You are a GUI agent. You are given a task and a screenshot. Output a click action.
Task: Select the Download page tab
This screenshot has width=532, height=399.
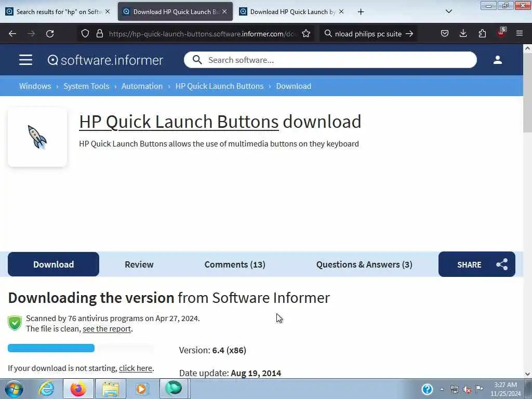54,264
